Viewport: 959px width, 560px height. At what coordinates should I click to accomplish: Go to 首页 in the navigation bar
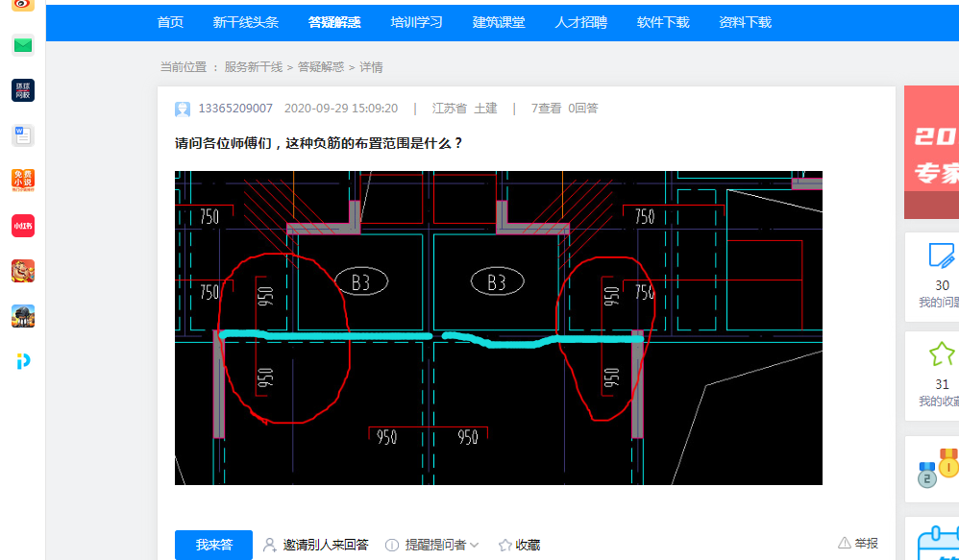pos(169,22)
